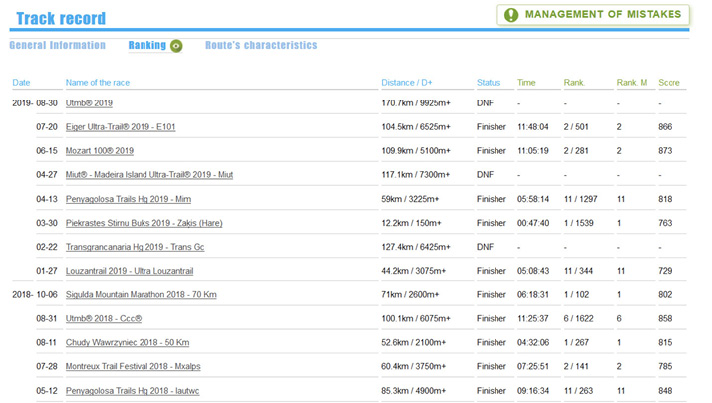Click date 2018- 10-06

point(35,295)
